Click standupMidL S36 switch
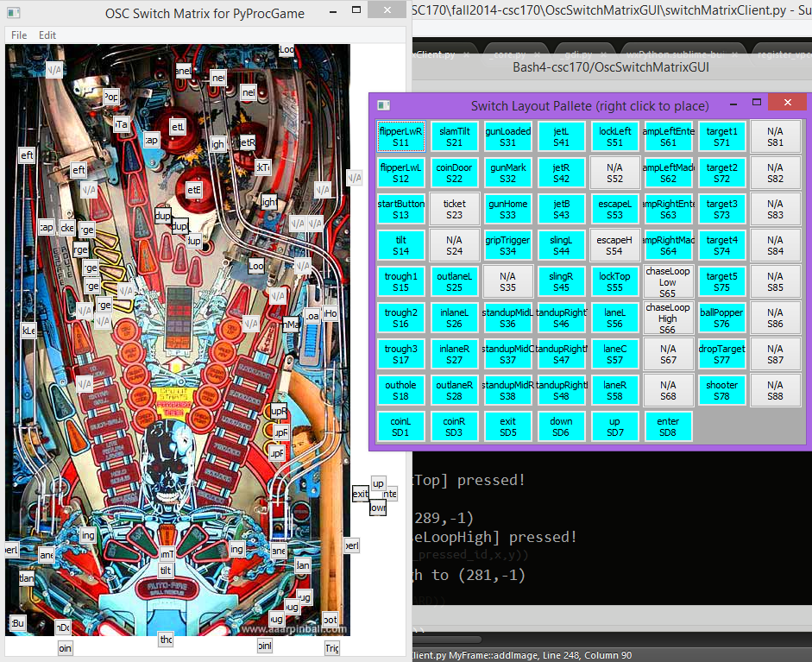This screenshot has width=812, height=662. (508, 318)
